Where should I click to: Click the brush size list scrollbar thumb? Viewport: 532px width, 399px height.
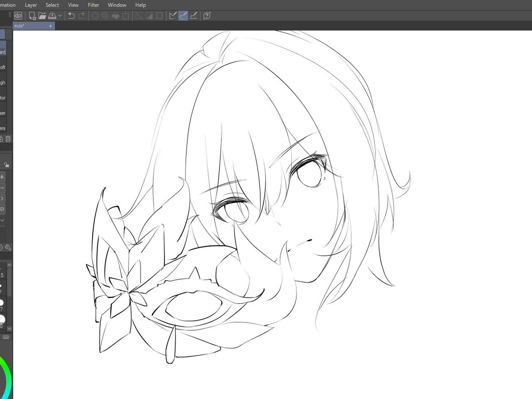click(x=10, y=282)
